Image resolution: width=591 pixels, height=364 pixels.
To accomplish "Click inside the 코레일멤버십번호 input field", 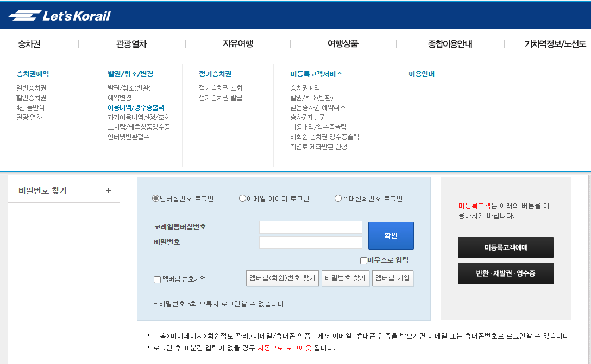I will (311, 227).
